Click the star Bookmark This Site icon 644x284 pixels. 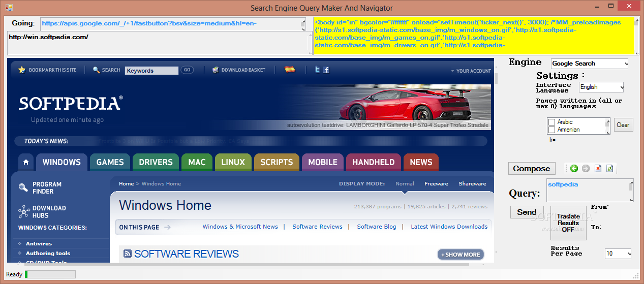(22, 70)
